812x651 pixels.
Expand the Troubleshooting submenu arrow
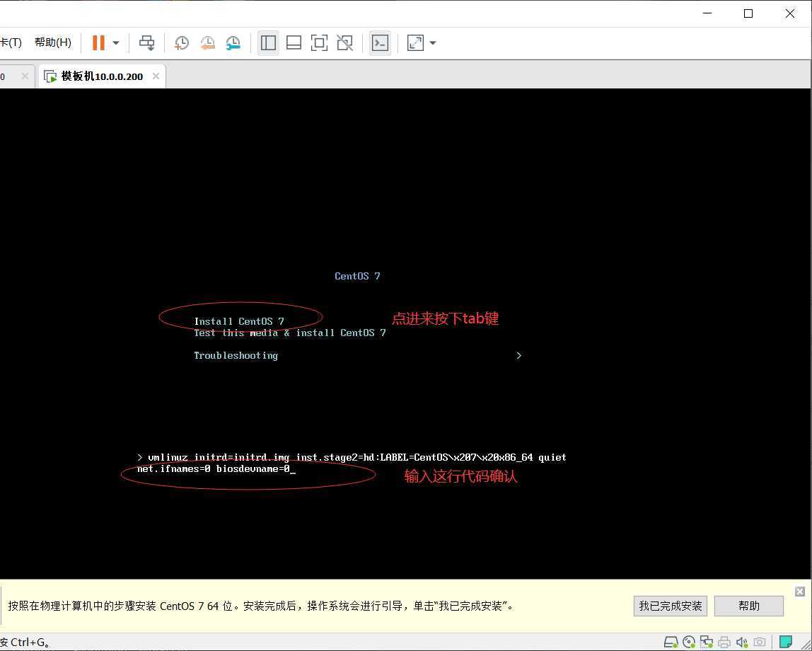click(518, 355)
